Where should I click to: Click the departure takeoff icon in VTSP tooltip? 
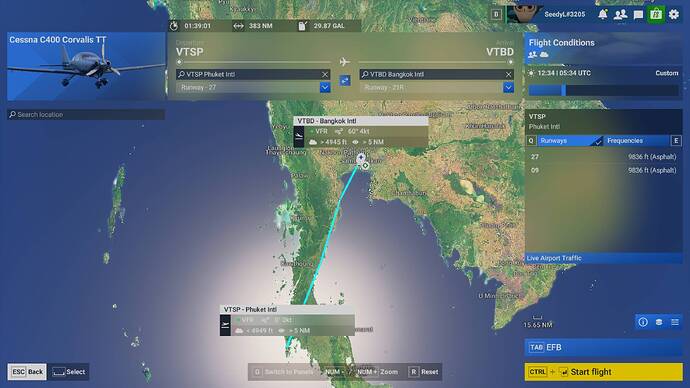click(x=225, y=325)
